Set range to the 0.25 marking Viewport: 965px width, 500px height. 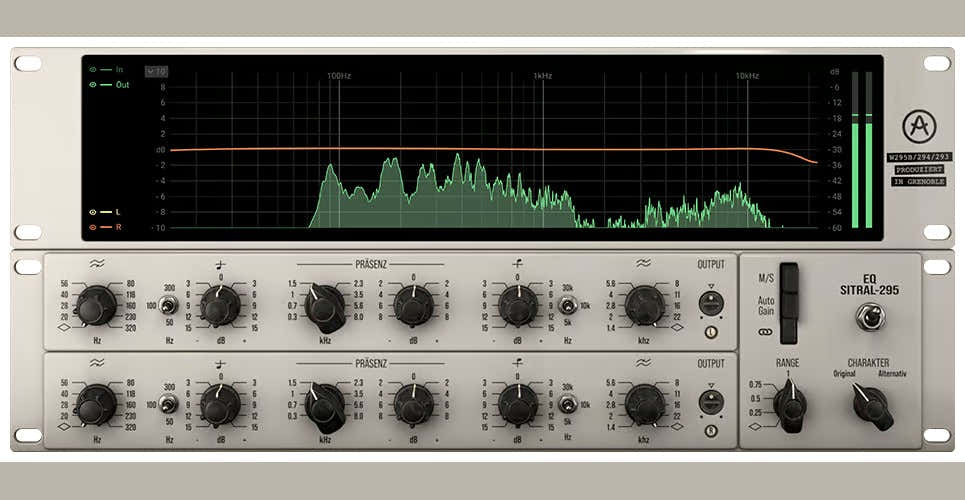pos(755,413)
